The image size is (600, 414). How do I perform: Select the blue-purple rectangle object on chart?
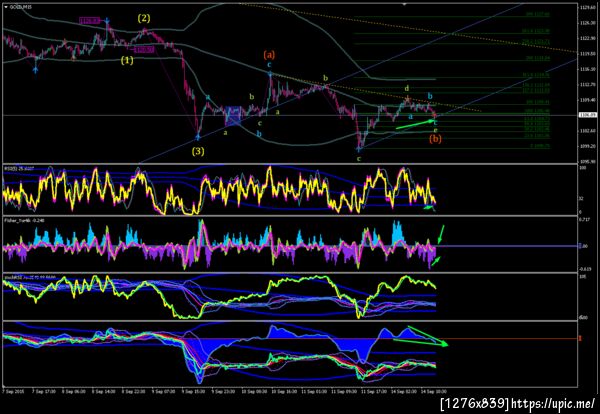tap(233, 115)
